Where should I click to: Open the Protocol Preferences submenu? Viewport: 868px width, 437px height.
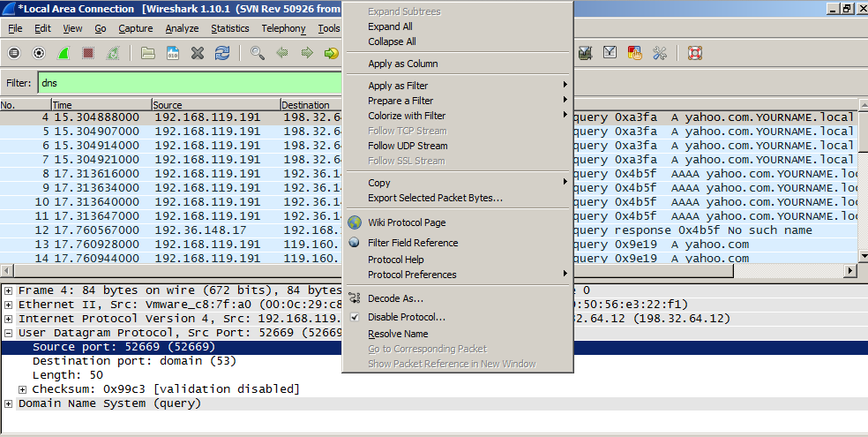click(458, 275)
